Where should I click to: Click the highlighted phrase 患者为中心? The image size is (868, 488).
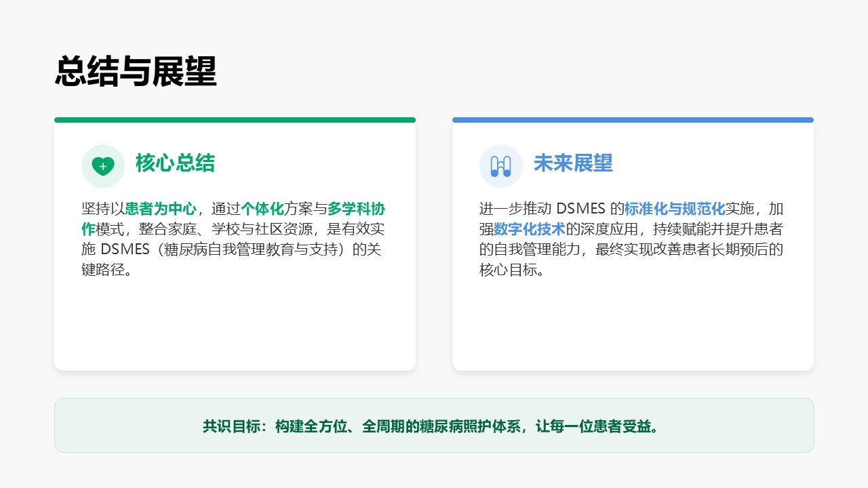pos(161,209)
